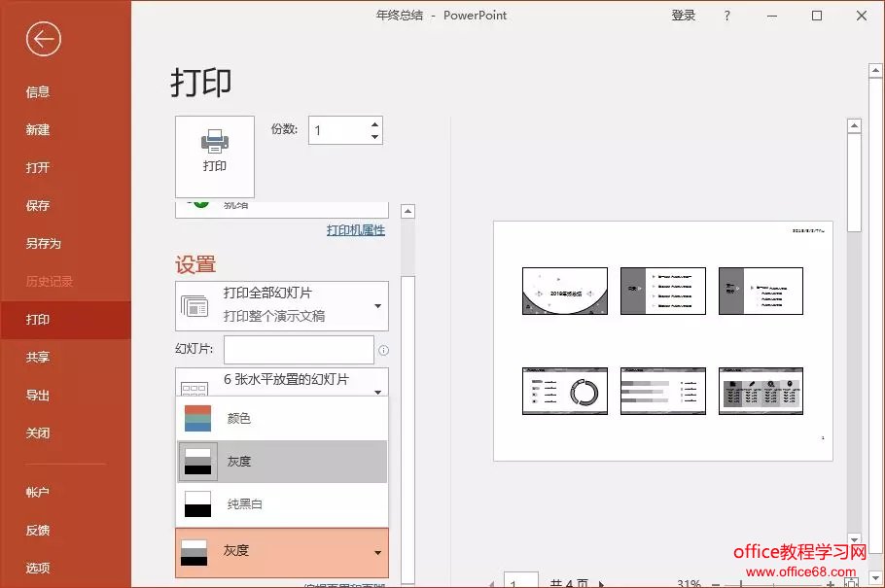Collapse the Grayscale color mode dropdown
The width and height of the screenshot is (885, 588).
[282, 552]
